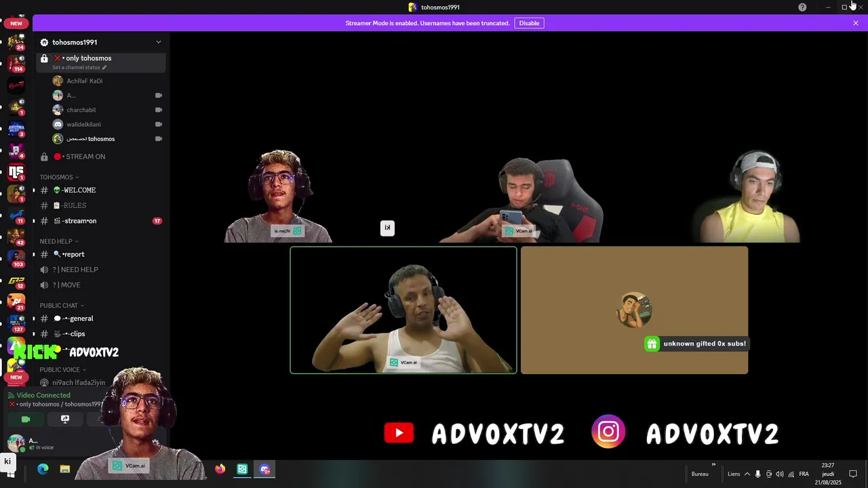Open the server icon with 42 badge
868x488 pixels.
pos(16,237)
